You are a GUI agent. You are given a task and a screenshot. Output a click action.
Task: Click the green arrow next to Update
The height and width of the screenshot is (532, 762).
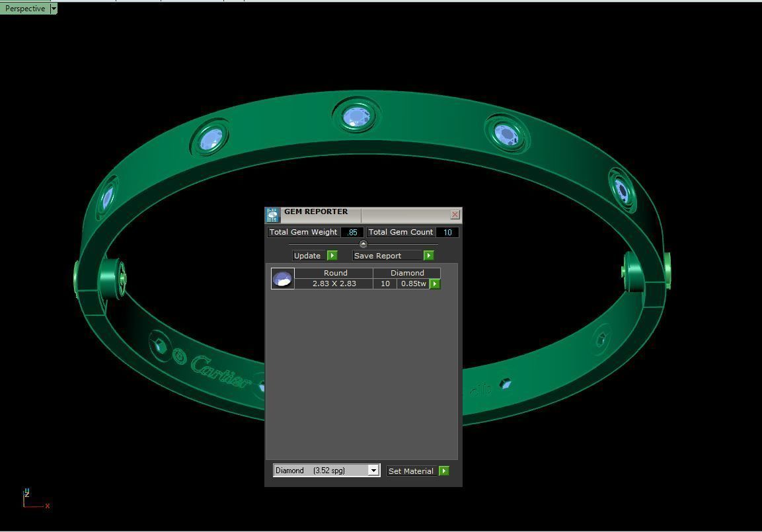[332, 256]
